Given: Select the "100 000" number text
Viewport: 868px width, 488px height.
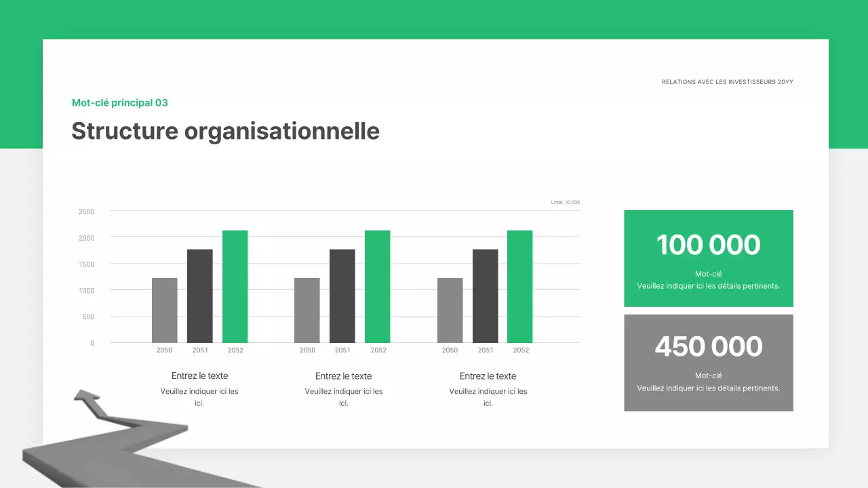Looking at the screenshot, I should [x=708, y=245].
